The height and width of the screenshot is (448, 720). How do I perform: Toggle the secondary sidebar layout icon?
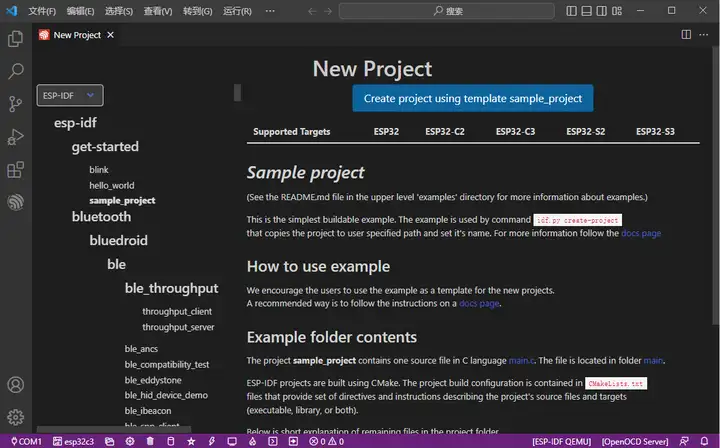pos(602,11)
